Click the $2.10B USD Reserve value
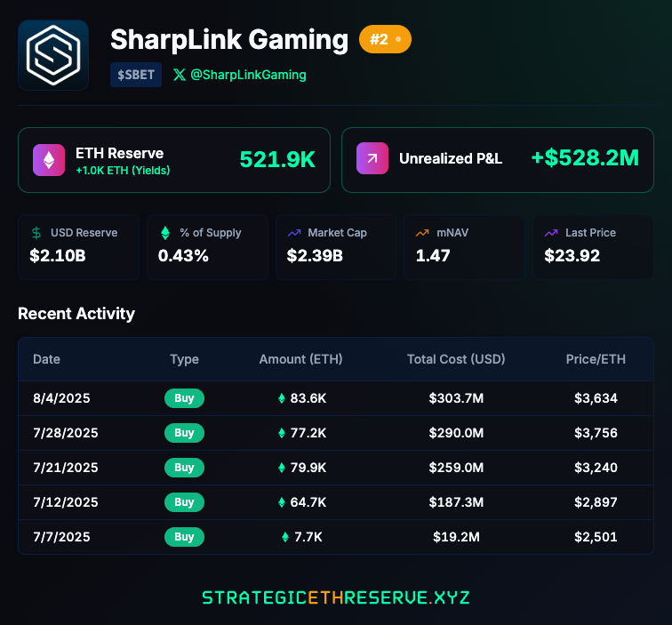 (58, 256)
